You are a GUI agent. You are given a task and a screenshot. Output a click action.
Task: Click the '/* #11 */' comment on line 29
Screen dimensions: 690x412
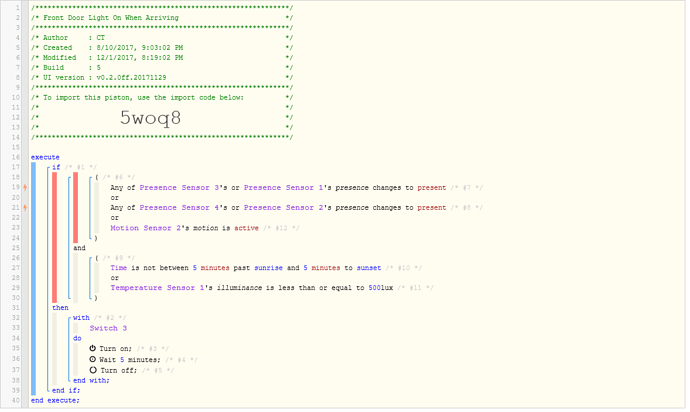(x=415, y=288)
